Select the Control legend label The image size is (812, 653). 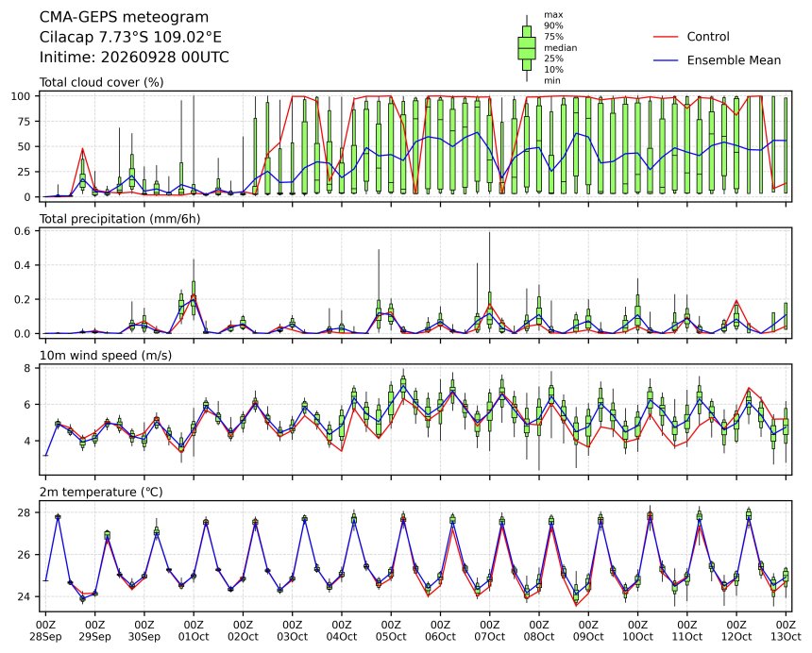point(708,37)
